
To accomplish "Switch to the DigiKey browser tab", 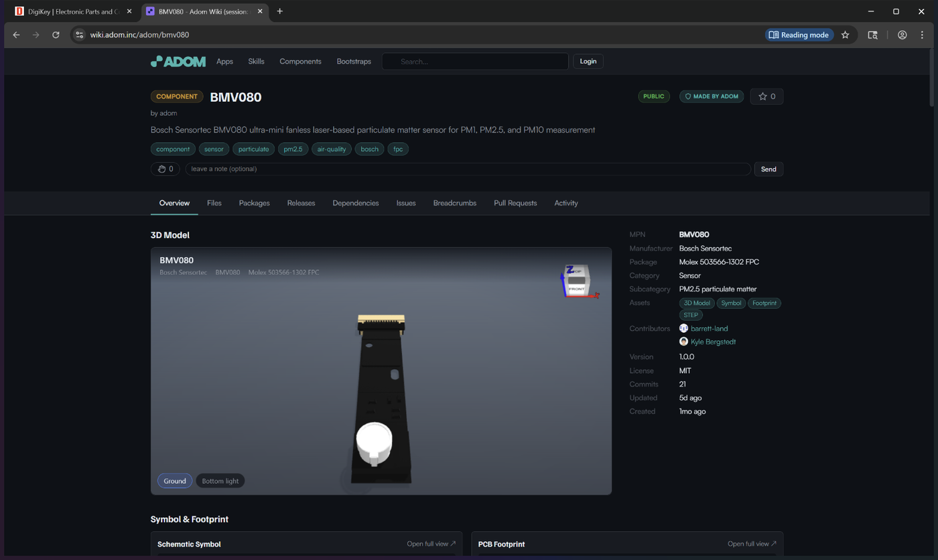I will coord(72,11).
